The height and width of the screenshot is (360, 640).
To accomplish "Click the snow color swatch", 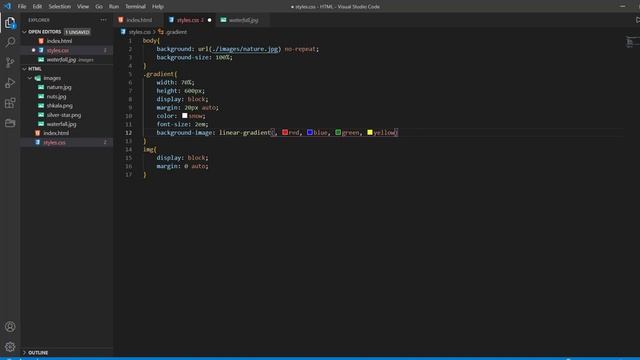I will click(184, 116).
